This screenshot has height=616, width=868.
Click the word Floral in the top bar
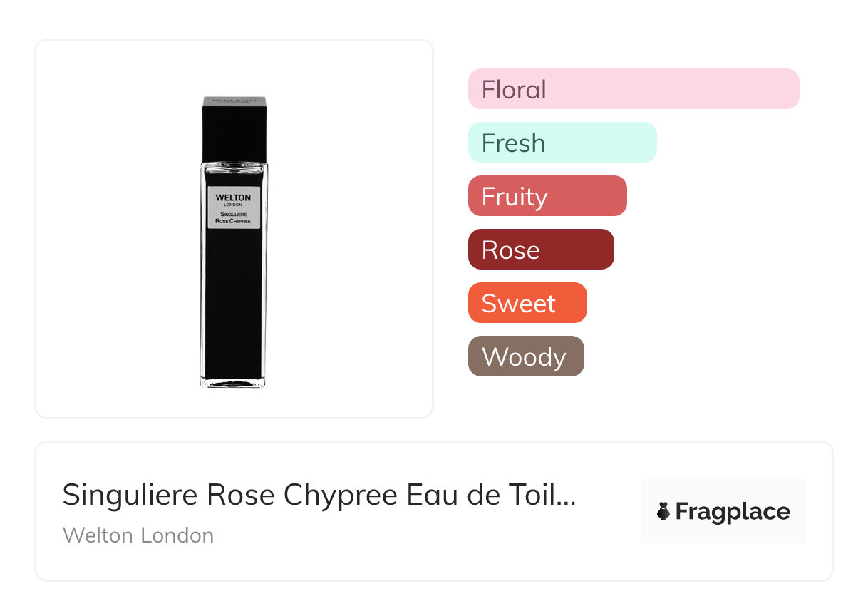[x=514, y=90]
